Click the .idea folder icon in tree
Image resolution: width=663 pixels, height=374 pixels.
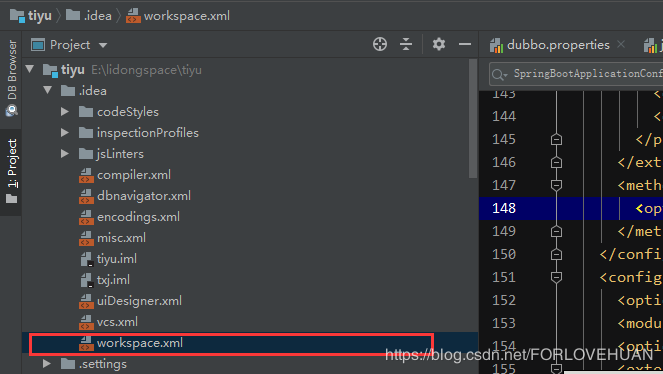(68, 90)
